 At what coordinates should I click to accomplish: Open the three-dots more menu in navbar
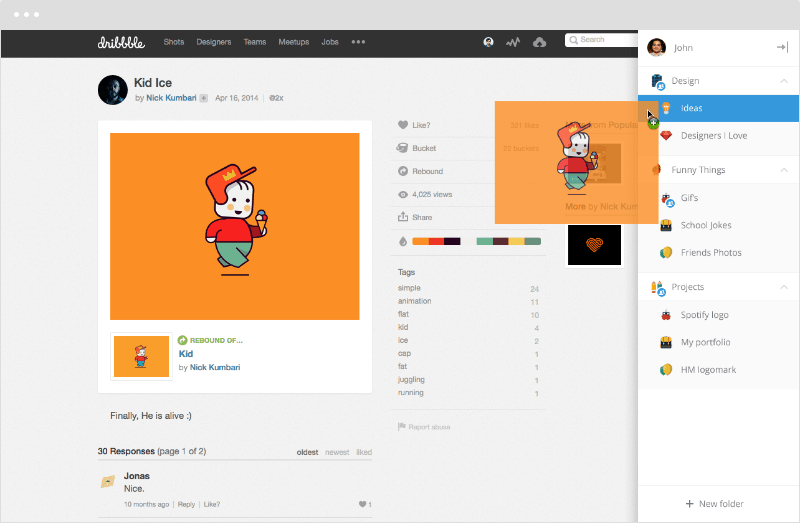[358, 42]
